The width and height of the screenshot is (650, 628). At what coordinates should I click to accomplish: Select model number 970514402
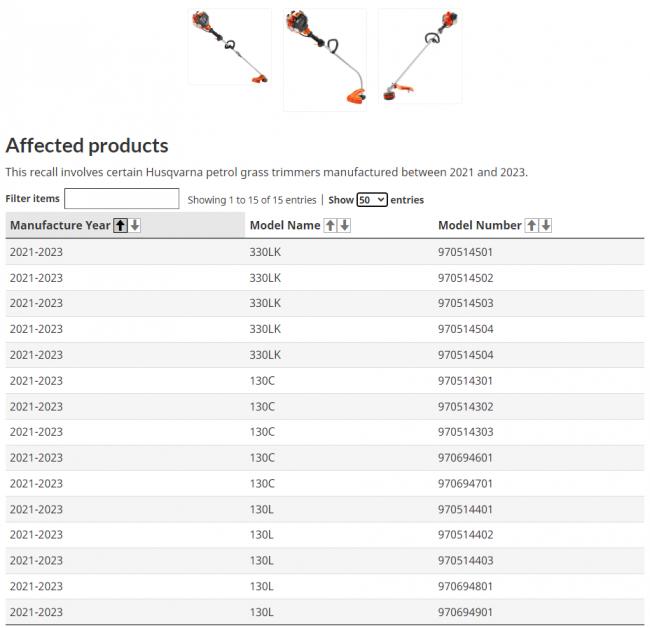pyautogui.click(x=466, y=535)
